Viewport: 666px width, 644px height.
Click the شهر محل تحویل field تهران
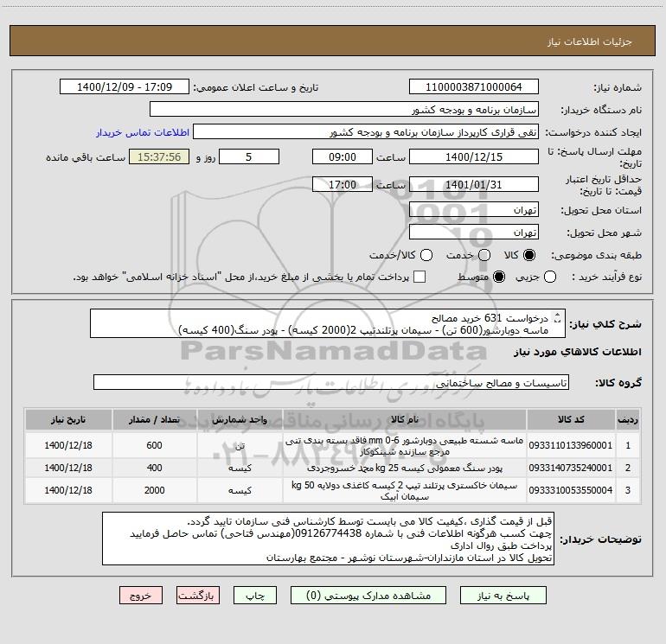[x=474, y=233]
